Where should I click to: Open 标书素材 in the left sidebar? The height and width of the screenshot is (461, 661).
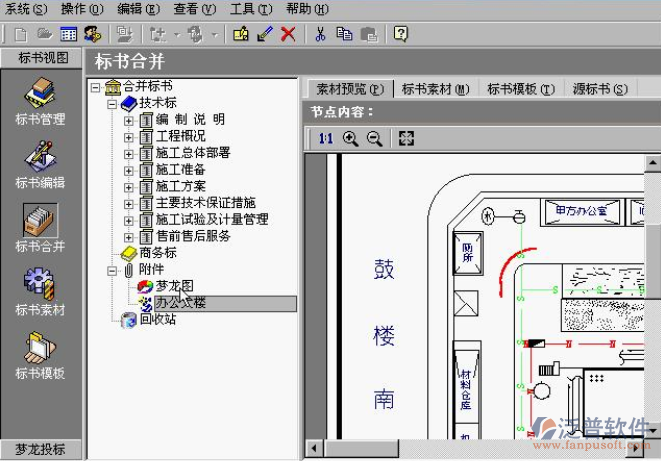pyautogui.click(x=40, y=292)
